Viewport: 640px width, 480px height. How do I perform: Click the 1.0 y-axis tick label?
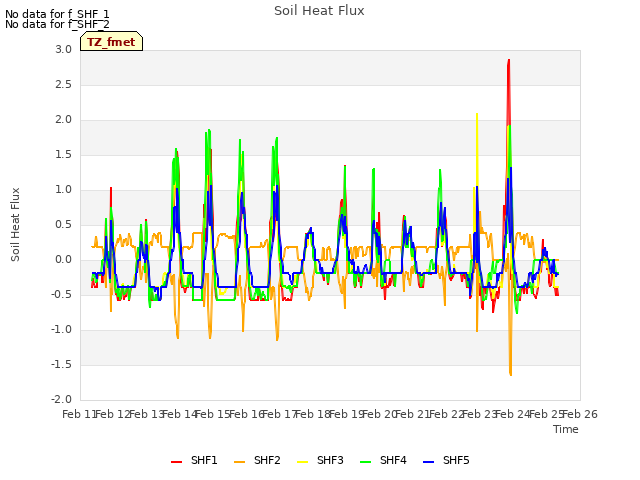[63, 189]
